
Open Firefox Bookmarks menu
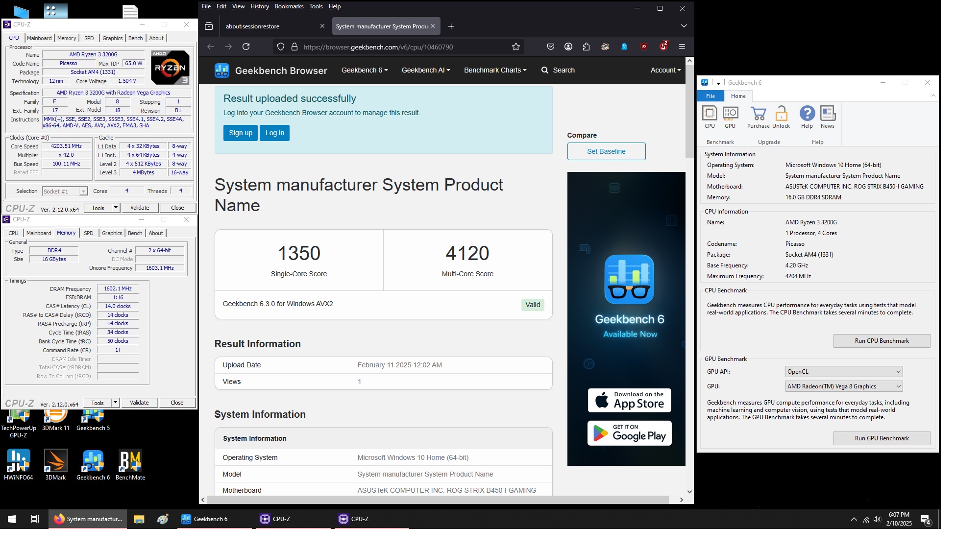pos(289,6)
